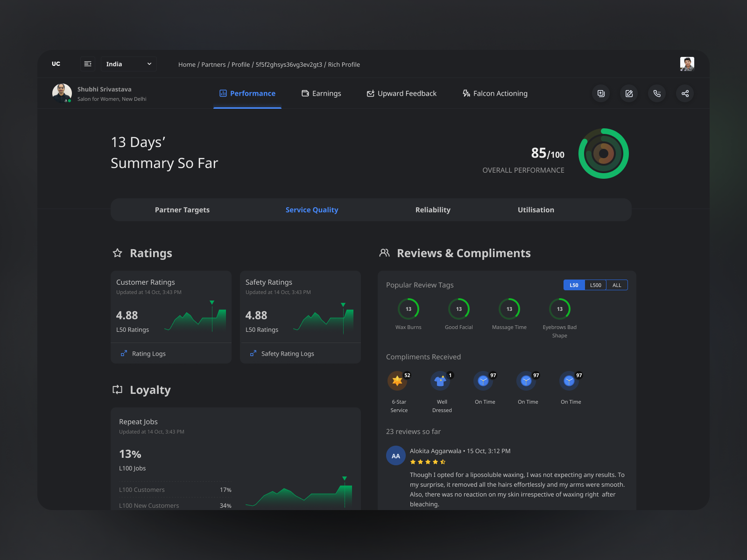Open the add-note icon in the header toolbar
Image resolution: width=747 pixels, height=560 pixels.
601,93
